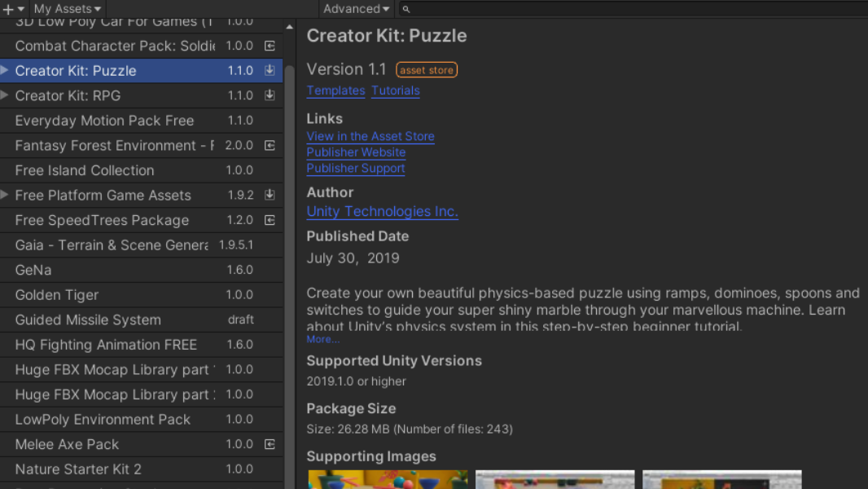Click the first supporting image thumbnail
Viewport: 868px width, 489px height.
coord(388,481)
